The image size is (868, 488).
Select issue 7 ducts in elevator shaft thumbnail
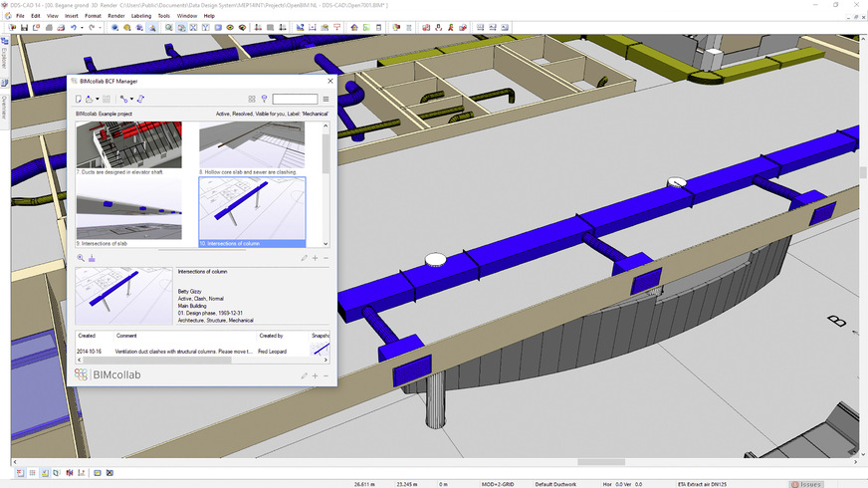[x=128, y=145]
